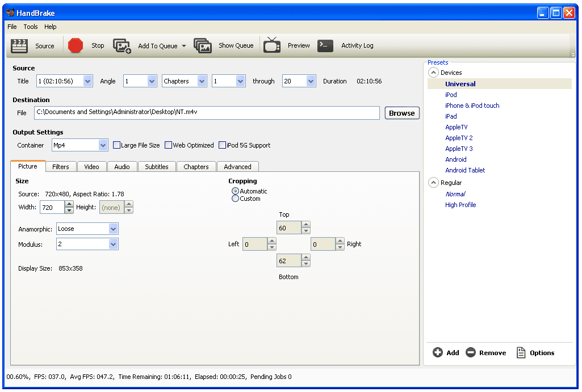The height and width of the screenshot is (392, 582).
Task: Enable the Large File Size checkbox
Action: [x=116, y=145]
